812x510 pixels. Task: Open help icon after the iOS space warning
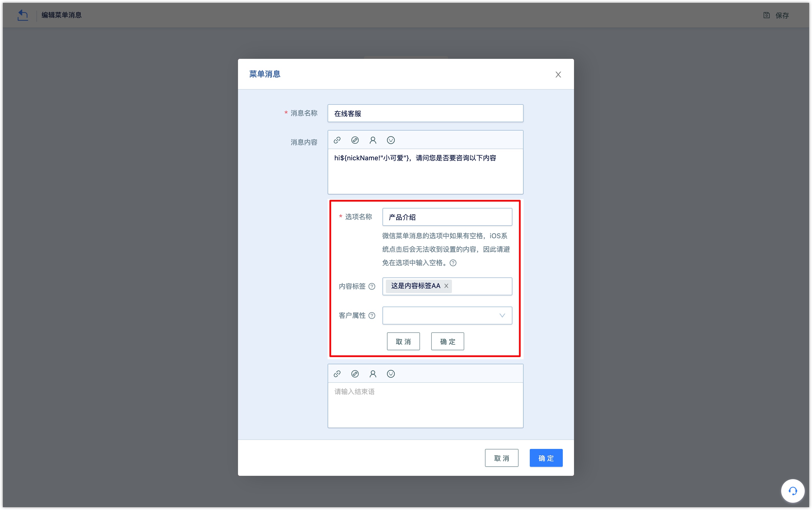[453, 263]
